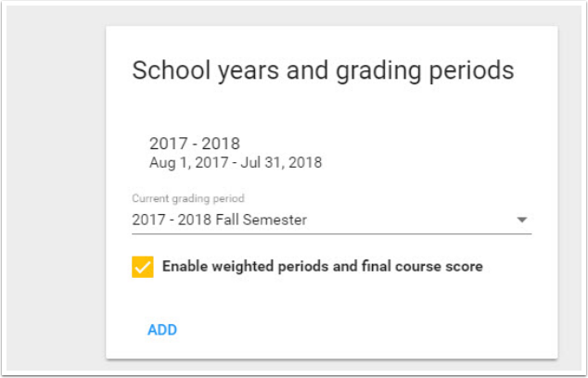588x378 pixels.
Task: Toggle the checkmark icon beside Enable weighted periods
Action: point(143,267)
